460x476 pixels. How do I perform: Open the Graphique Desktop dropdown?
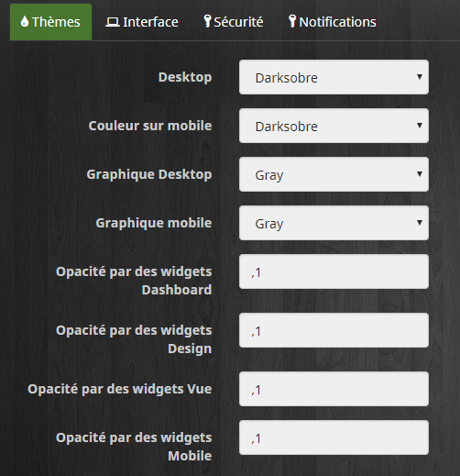pyautogui.click(x=334, y=174)
